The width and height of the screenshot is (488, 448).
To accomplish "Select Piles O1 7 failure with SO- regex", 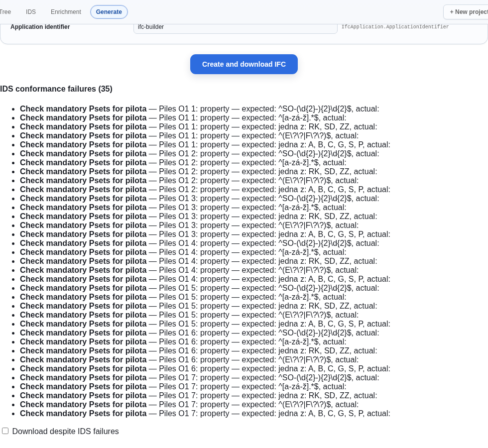I will (200, 378).
